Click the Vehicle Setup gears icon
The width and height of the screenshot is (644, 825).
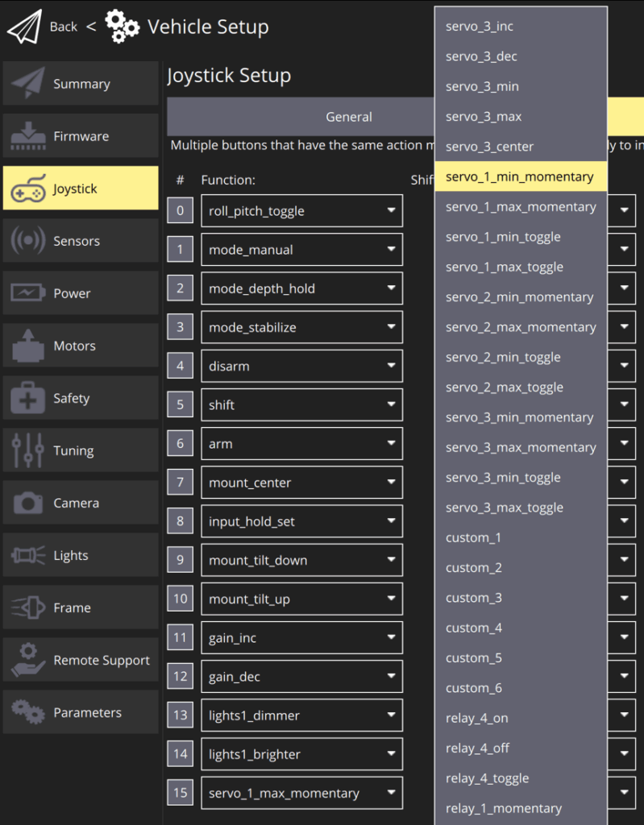click(122, 27)
